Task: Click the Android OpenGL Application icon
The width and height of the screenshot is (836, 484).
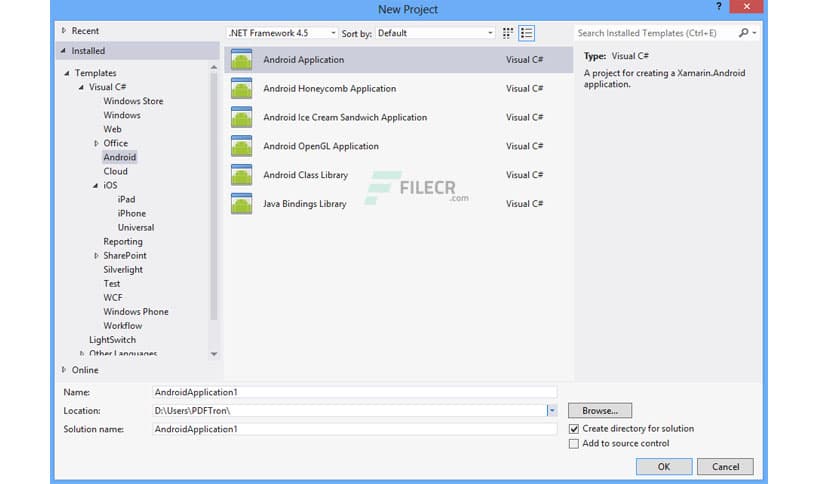Action: pos(242,146)
